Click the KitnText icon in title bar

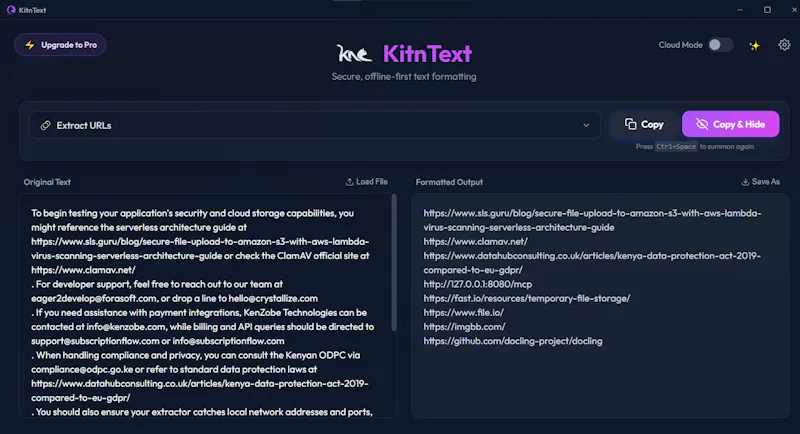click(x=11, y=10)
